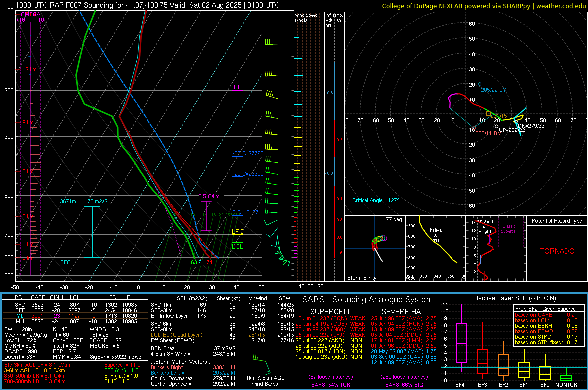Click the 'Storm Slinky' panel label
588x390 pixels.
tap(361, 278)
